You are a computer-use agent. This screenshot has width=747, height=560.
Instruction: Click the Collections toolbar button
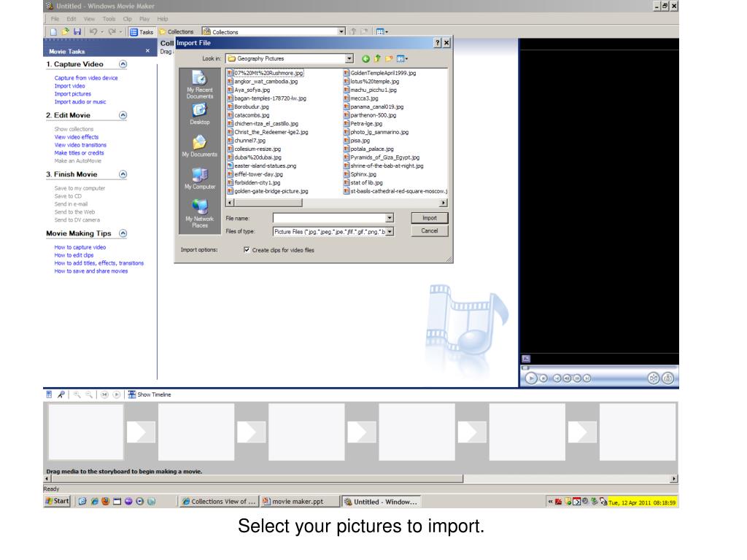click(x=177, y=32)
